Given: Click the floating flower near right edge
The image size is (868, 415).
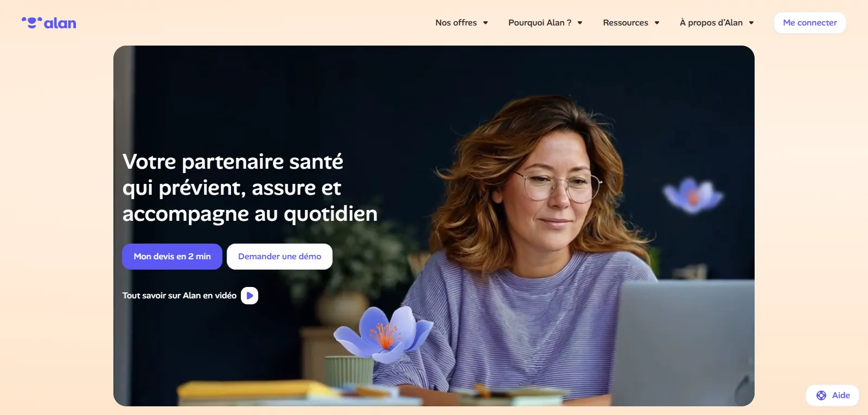Looking at the screenshot, I should [693, 195].
